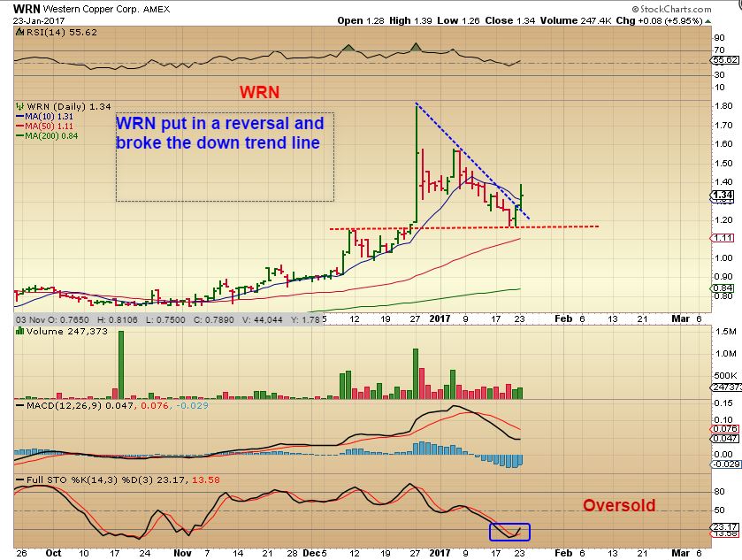The height and width of the screenshot is (560, 742).
Task: Click the 'Oct' label on bottom date axis
Action: tap(53, 553)
